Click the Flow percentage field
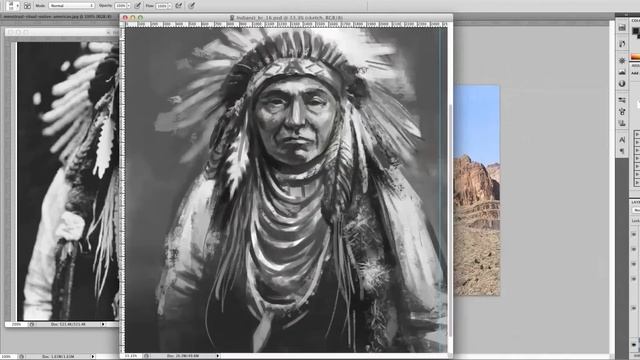The image size is (640, 360). [162, 6]
